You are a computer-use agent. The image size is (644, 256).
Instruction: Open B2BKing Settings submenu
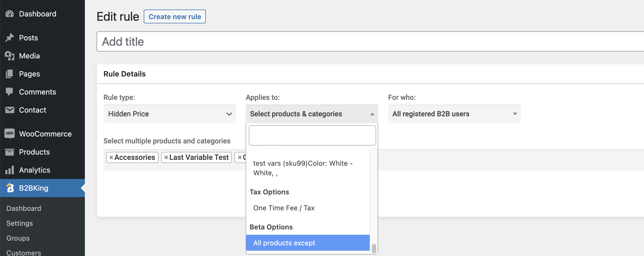(20, 223)
